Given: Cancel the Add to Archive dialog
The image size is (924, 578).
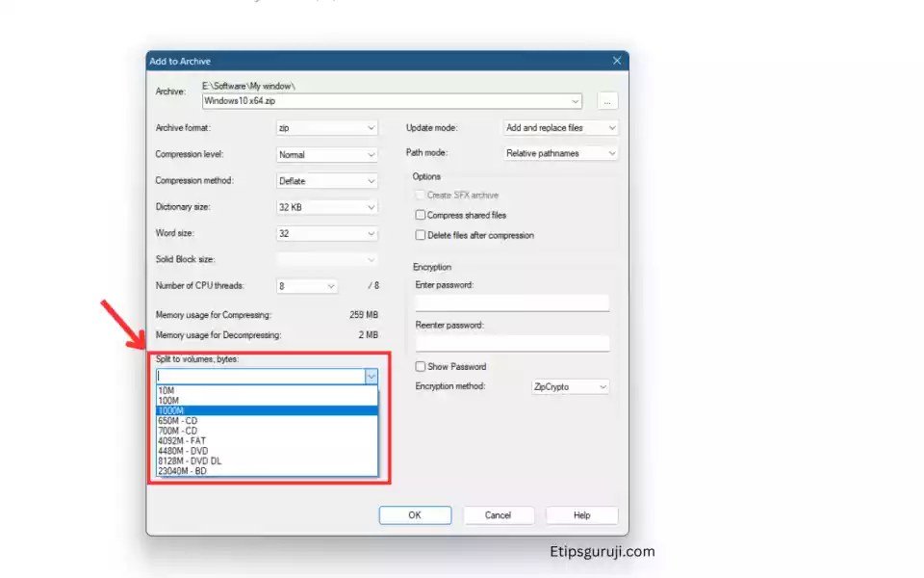Looking at the screenshot, I should click(x=499, y=514).
